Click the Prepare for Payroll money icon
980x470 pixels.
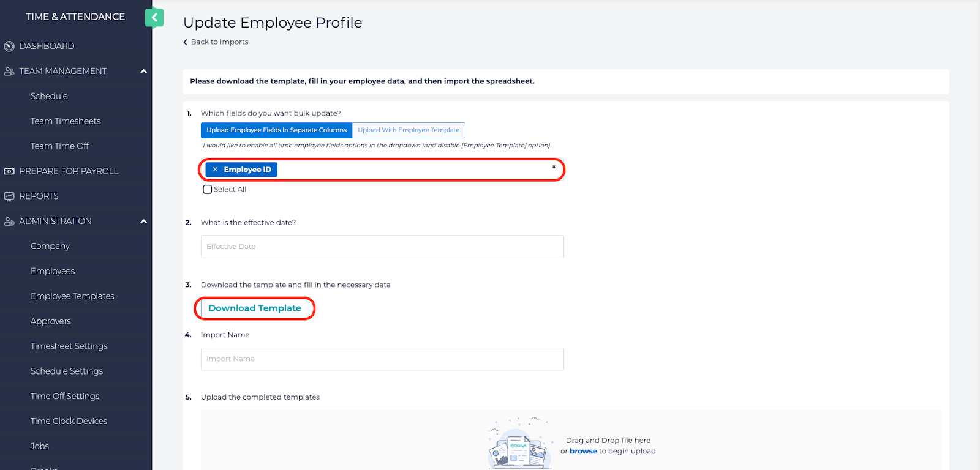tap(9, 171)
